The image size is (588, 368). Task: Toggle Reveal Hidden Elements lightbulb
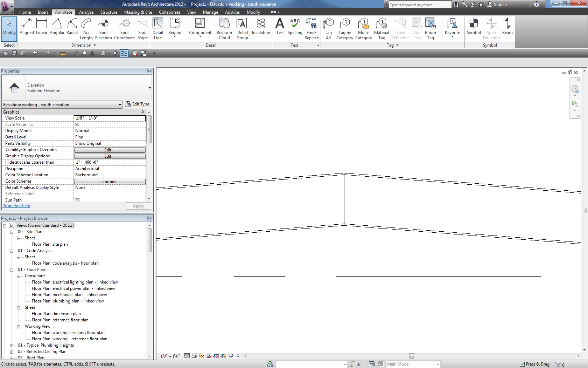(238, 356)
